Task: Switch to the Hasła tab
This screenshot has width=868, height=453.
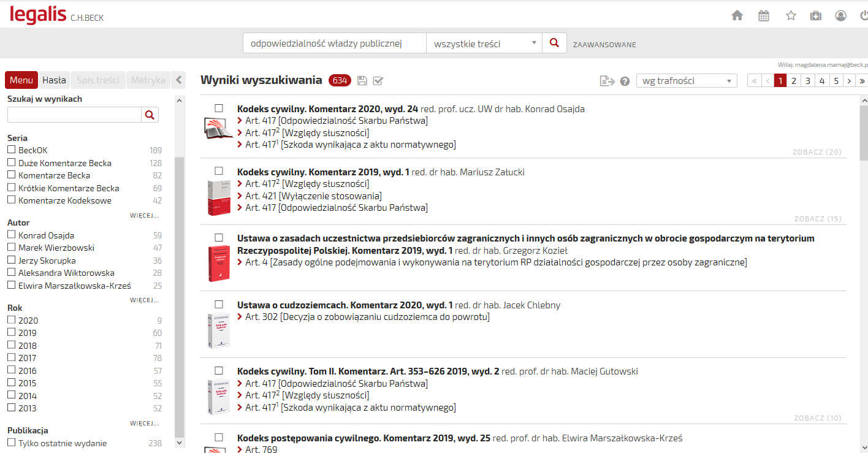Action: tap(54, 80)
